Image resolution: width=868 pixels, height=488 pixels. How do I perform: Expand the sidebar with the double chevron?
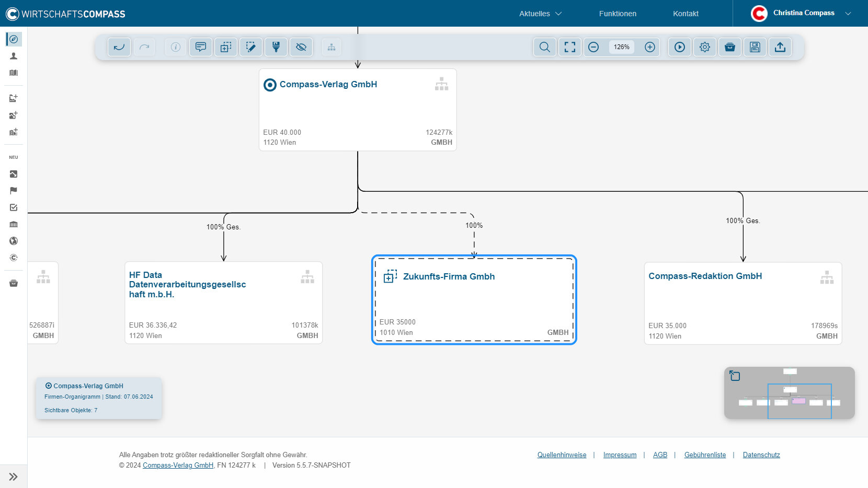click(14, 477)
